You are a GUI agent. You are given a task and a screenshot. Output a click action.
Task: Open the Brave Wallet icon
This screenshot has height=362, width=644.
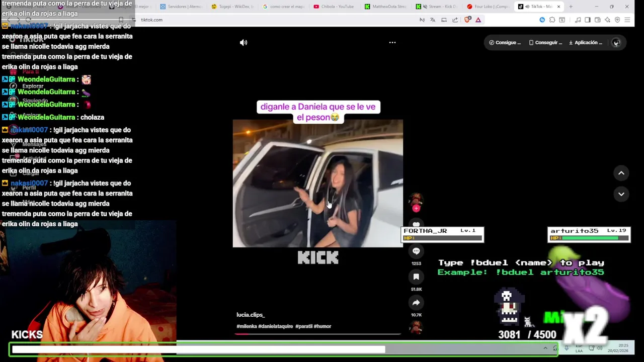click(x=598, y=20)
